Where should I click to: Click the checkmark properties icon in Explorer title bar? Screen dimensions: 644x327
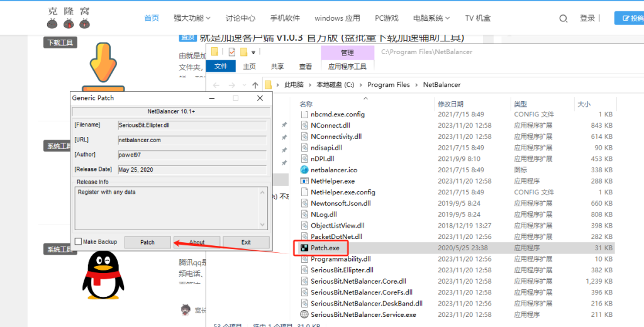[232, 52]
